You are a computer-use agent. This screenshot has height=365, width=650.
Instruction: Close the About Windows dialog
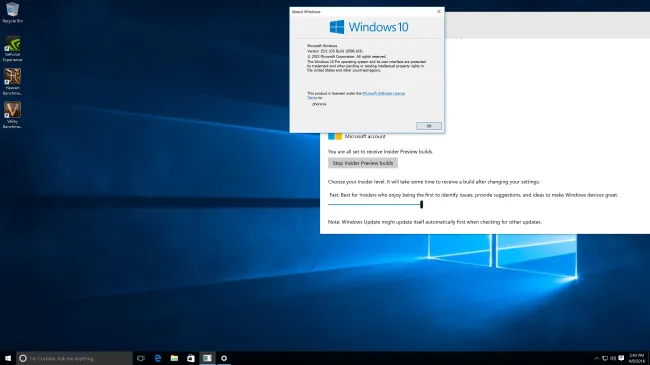[439, 12]
